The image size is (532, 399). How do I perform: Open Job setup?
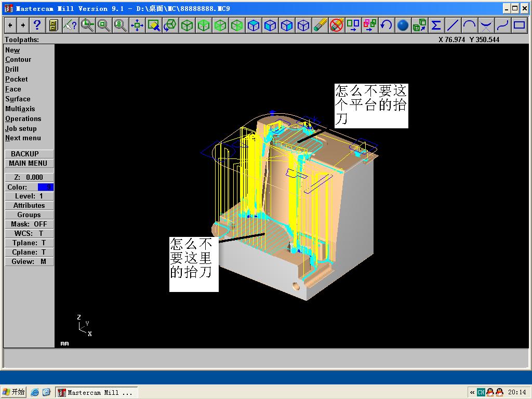21,128
